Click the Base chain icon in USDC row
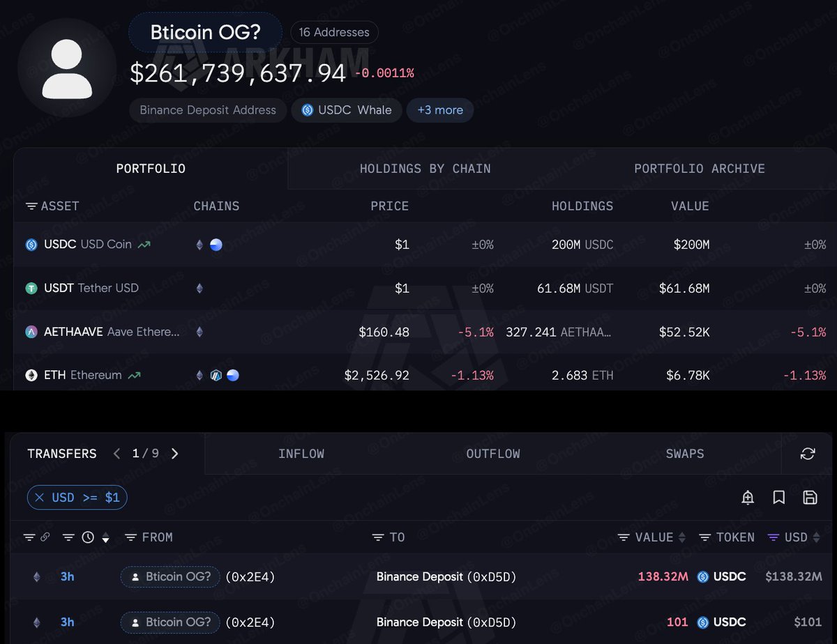Image resolution: width=837 pixels, height=644 pixels. (216, 245)
